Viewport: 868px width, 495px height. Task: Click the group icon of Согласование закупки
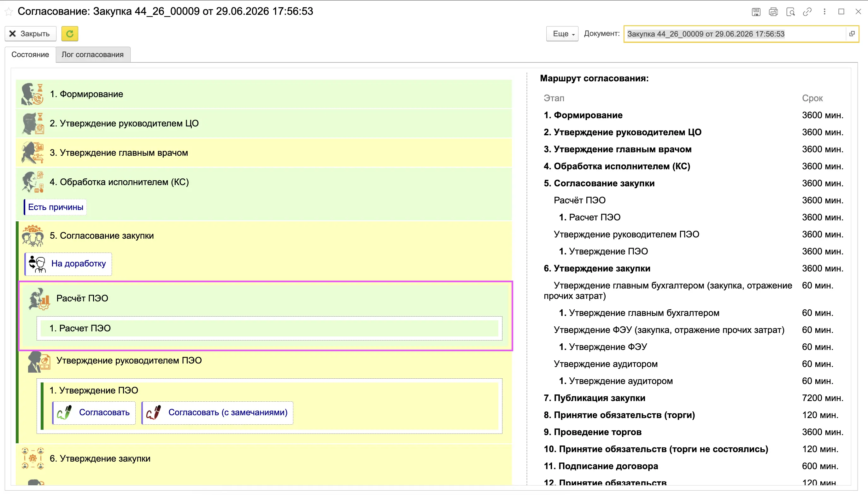pyautogui.click(x=32, y=236)
